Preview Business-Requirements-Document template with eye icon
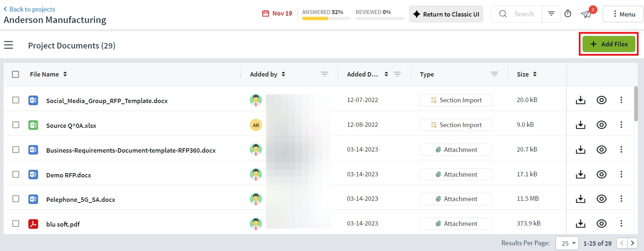This screenshot has height=251, width=644. [602, 150]
